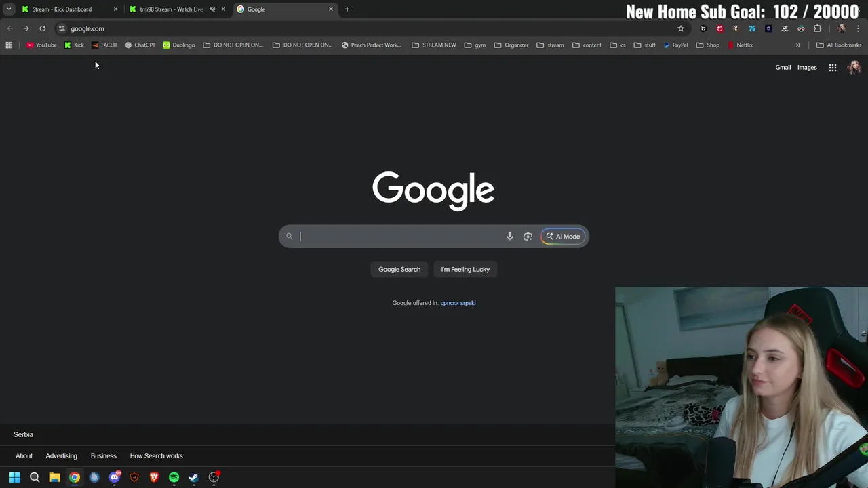Open Brave browser from taskbar
The height and width of the screenshot is (488, 868).
point(154,477)
